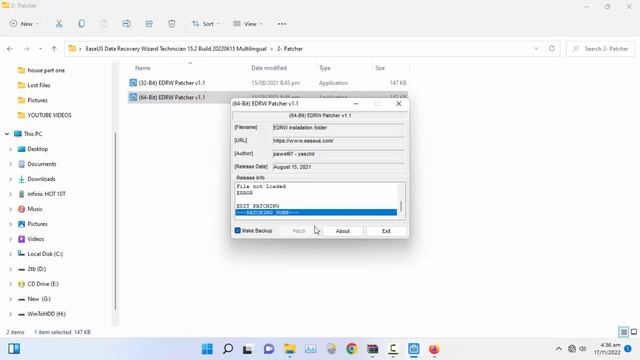Click the volume icon in system tray
Image resolution: width=640 pixels, height=360 pixels.
(x=583, y=349)
